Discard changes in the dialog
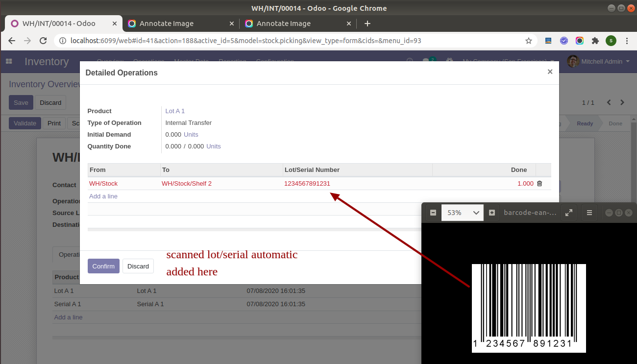637x364 pixels. [138, 266]
